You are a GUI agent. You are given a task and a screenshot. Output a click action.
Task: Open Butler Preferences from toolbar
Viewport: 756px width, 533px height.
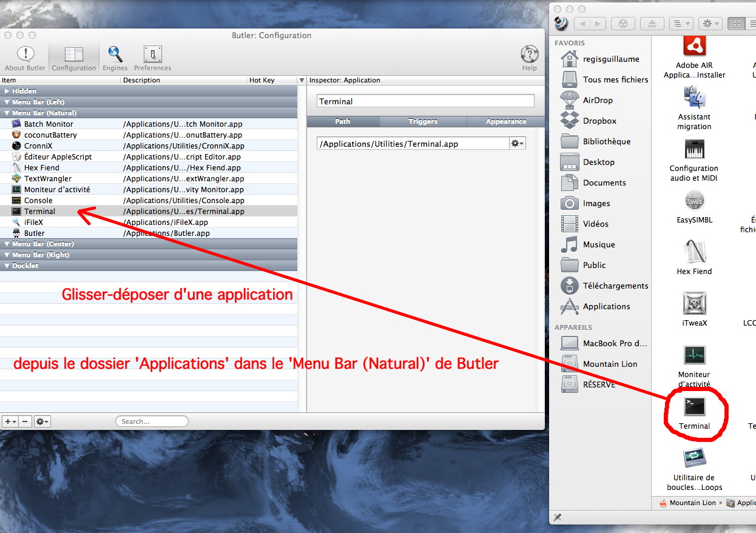click(x=152, y=55)
